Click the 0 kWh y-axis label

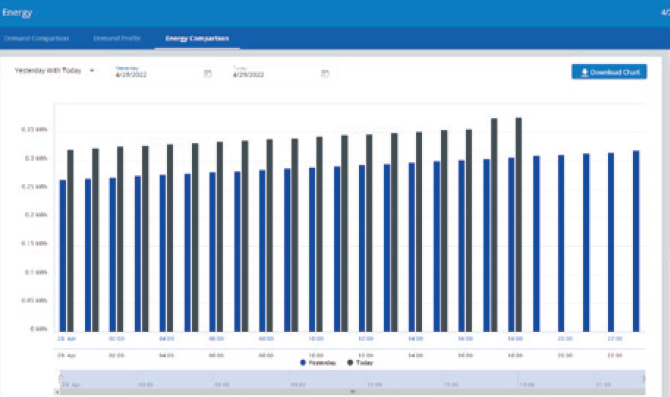tap(38, 329)
